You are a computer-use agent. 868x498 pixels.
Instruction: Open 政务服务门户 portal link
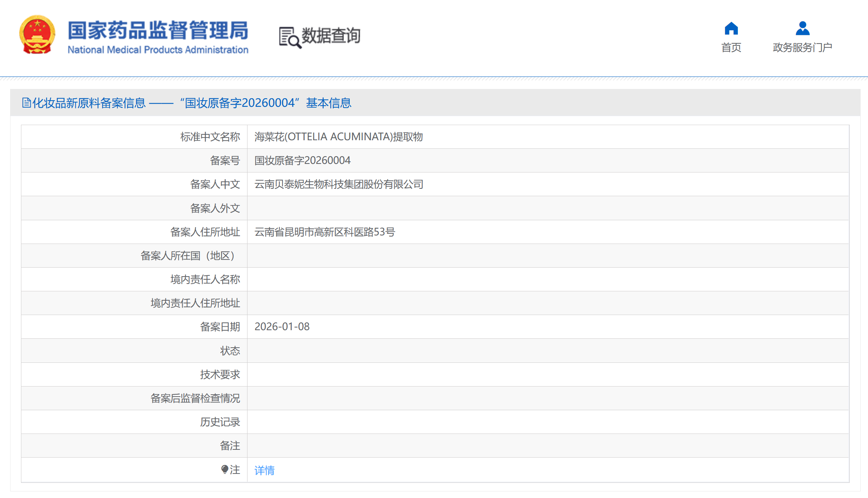coord(802,47)
